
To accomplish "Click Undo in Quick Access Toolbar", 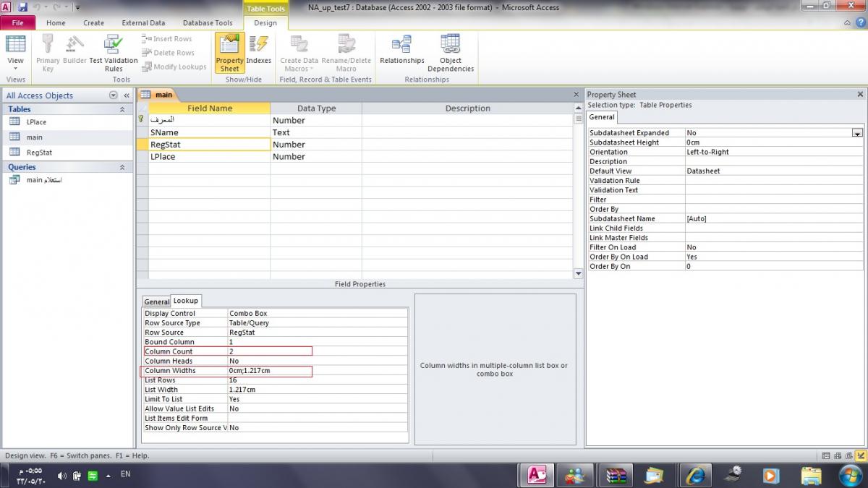I will click(x=36, y=7).
